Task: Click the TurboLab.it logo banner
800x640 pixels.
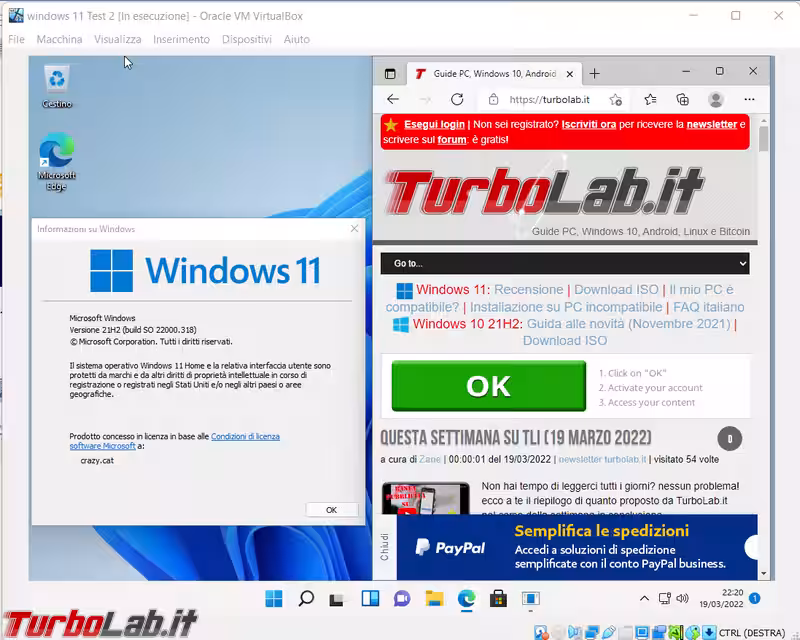Action: coord(545,191)
